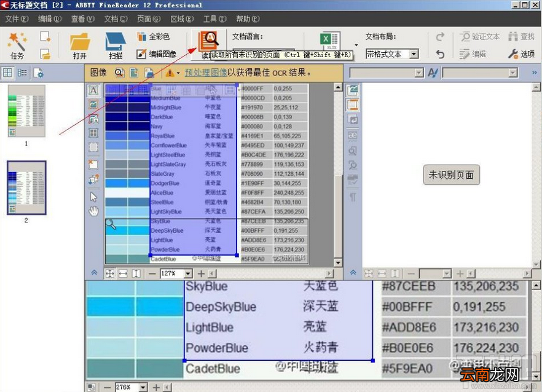Switch pages panel to thumbnails view
Viewport: 542px width, 392px height.
7,73
